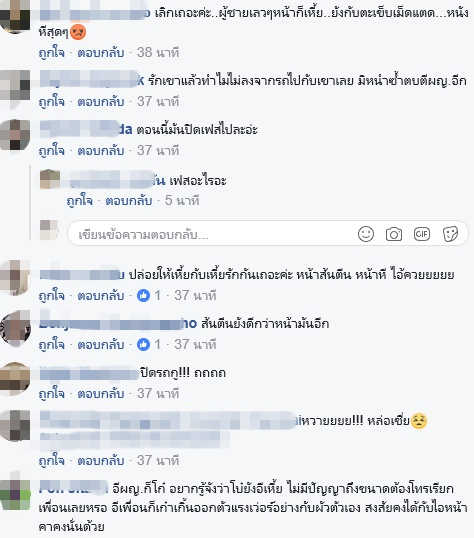Open avatar of ส้นตีนยังดีกว่า commenter
This screenshot has height=538, width=474.
[x=15, y=327]
